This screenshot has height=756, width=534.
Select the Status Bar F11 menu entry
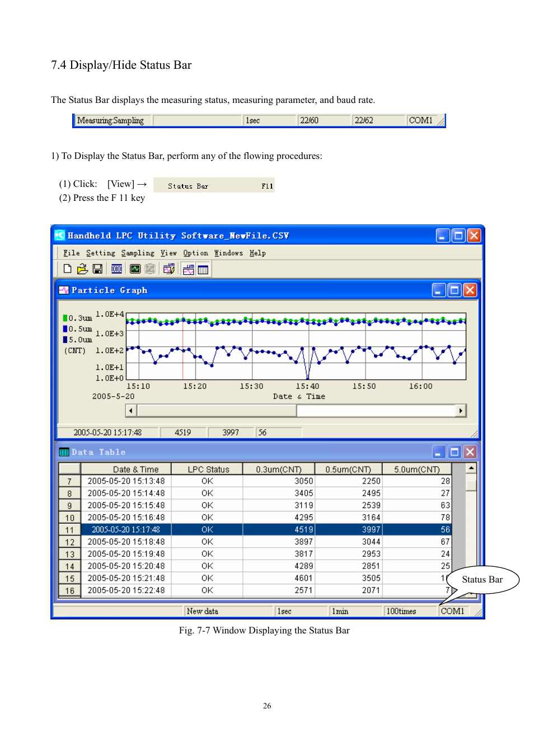pos(214,185)
